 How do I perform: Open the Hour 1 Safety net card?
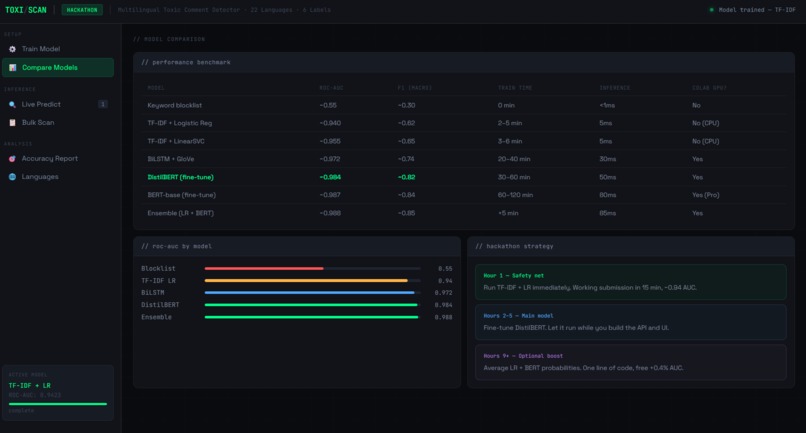click(631, 282)
